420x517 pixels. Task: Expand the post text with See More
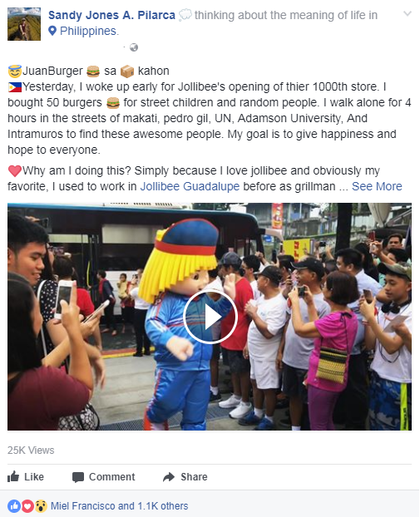pyautogui.click(x=377, y=186)
